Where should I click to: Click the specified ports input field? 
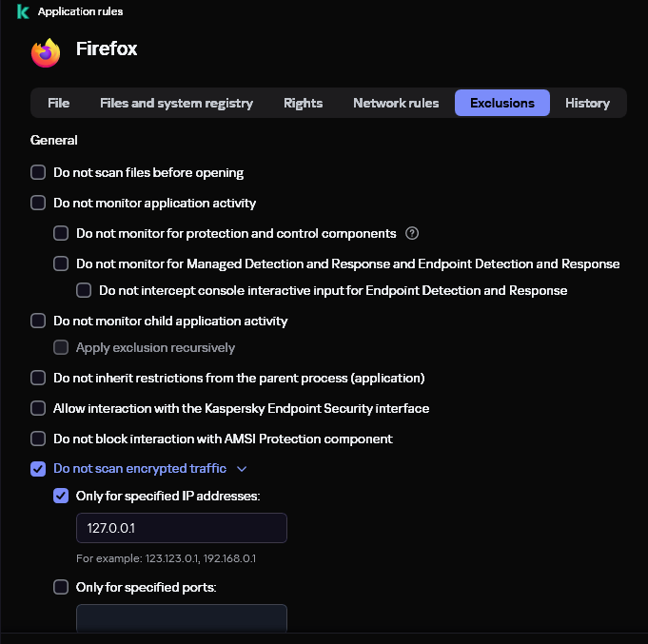181,618
